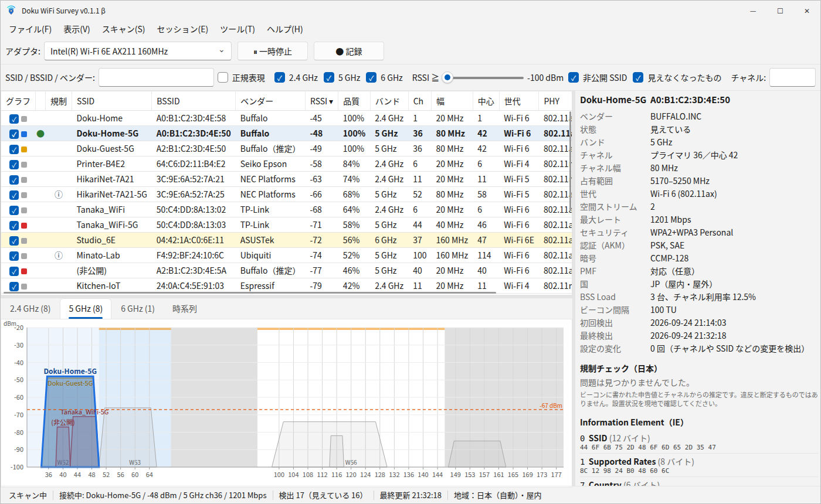
Task: Click the network table vertical scrollbar
Action: tap(571, 161)
